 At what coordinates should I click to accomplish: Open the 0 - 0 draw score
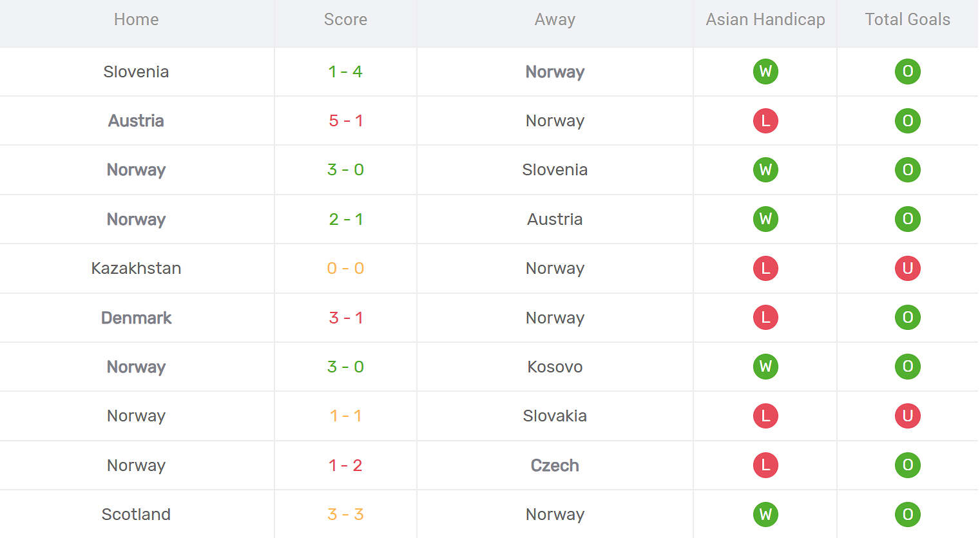point(345,268)
